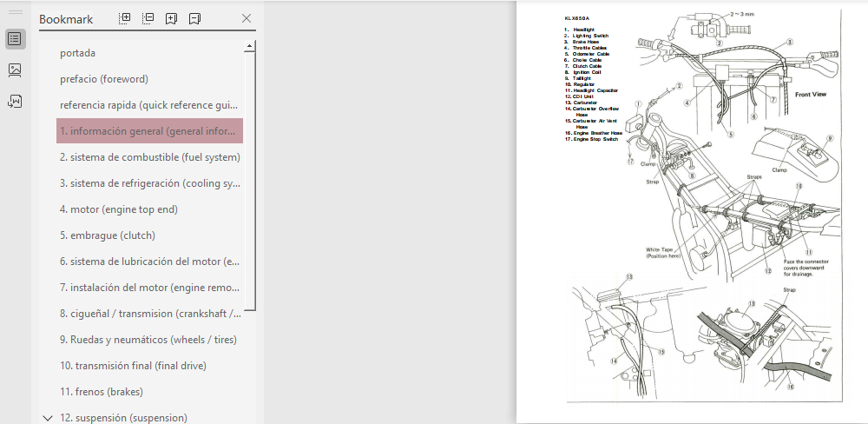The height and width of the screenshot is (424, 868).
Task: Add a new bookmark icon
Action: (x=171, y=19)
